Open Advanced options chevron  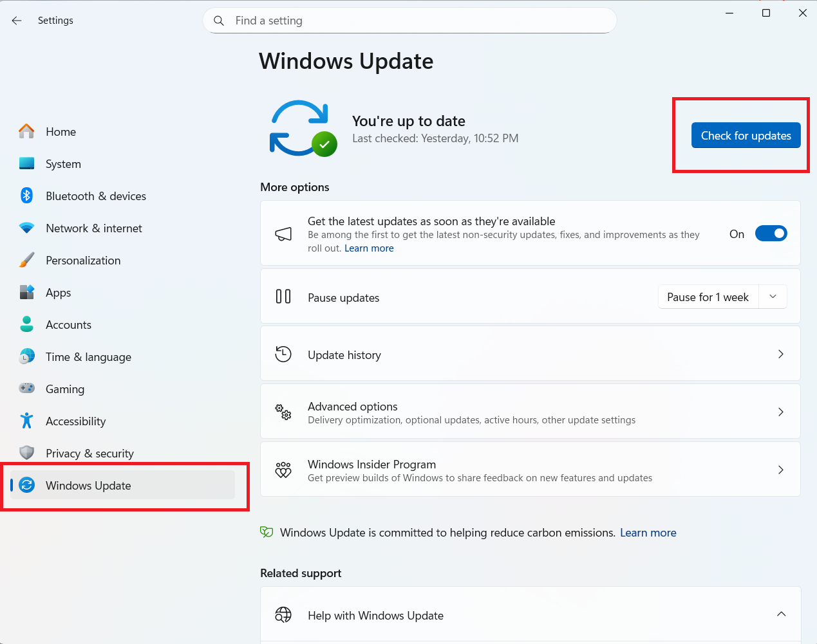(x=780, y=412)
